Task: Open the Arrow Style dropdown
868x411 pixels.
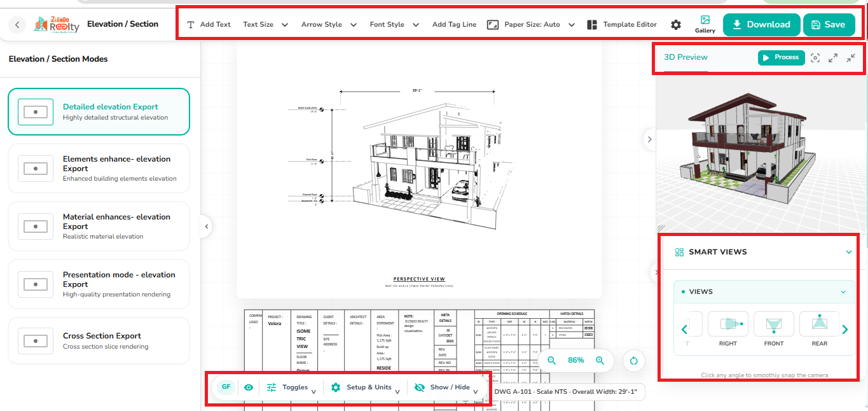Action: (329, 25)
